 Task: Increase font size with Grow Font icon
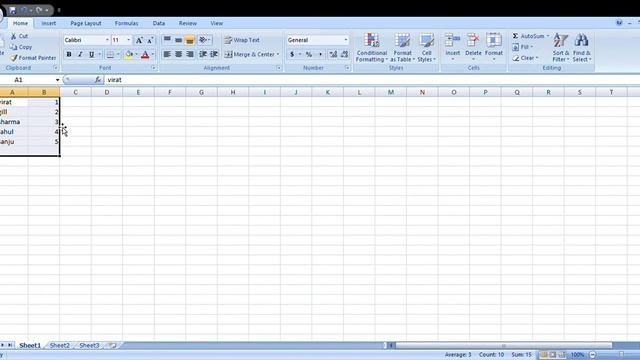[139, 40]
